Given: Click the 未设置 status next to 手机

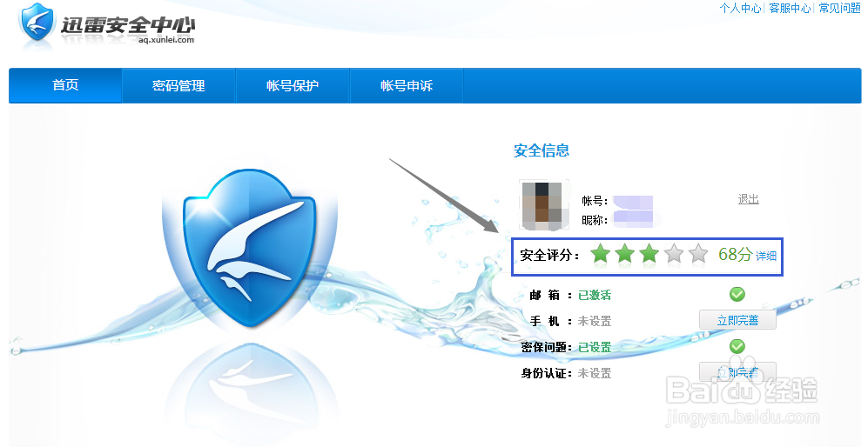Looking at the screenshot, I should click(x=595, y=321).
